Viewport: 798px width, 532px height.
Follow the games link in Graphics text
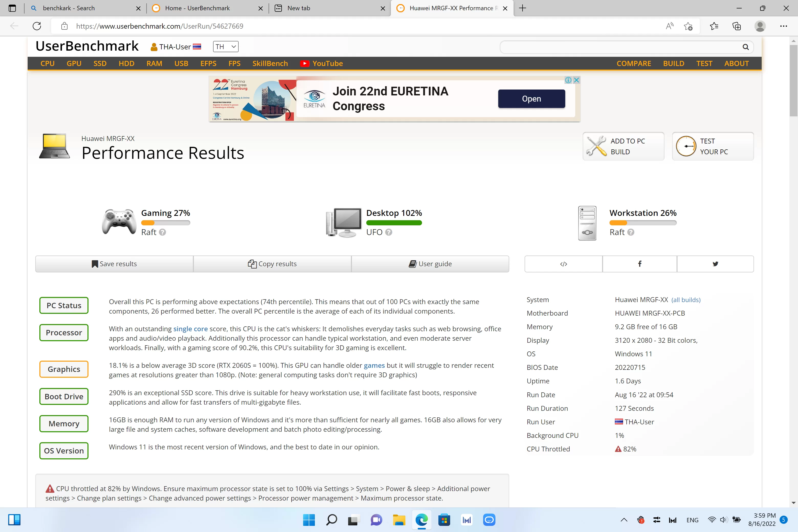[374, 365]
